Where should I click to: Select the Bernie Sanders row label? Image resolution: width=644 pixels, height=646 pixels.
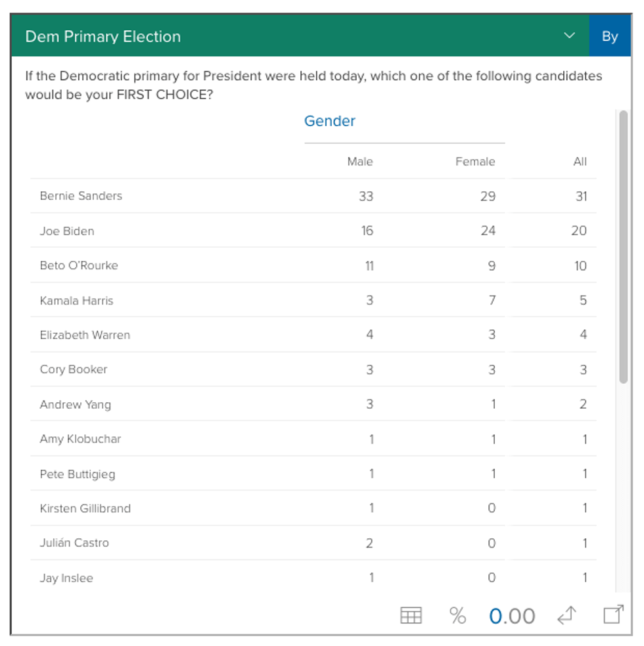(x=81, y=196)
